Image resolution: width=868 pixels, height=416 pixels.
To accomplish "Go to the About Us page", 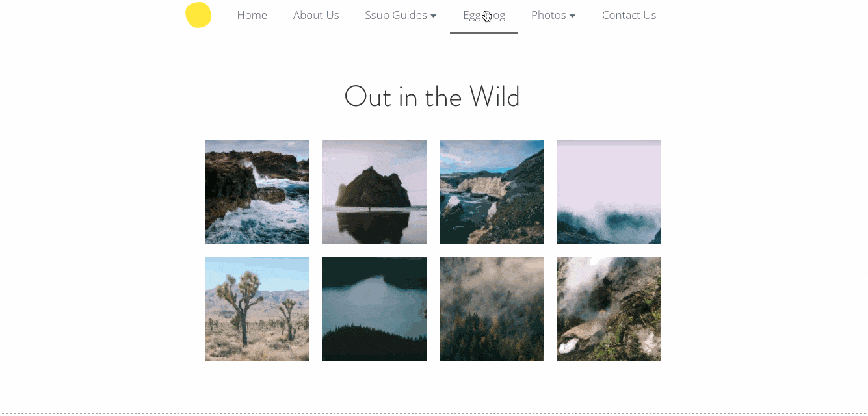I will tap(316, 15).
